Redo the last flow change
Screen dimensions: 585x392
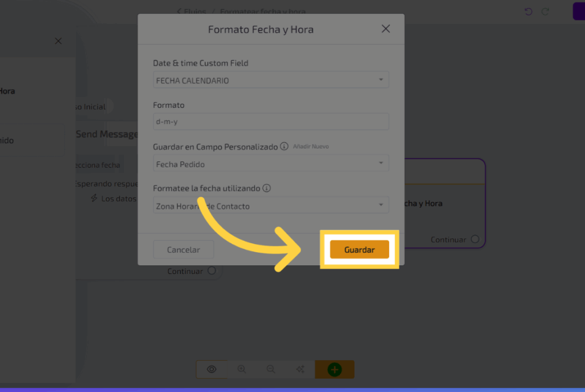pyautogui.click(x=546, y=11)
